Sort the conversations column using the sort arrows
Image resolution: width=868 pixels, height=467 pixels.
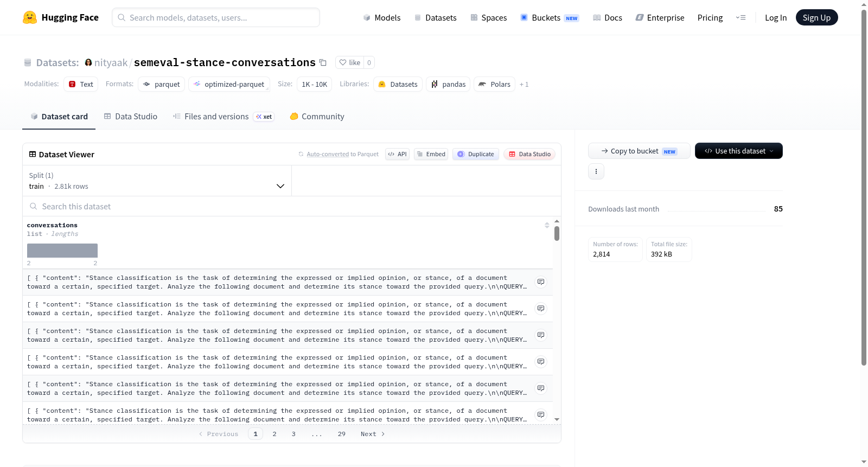[547, 225]
